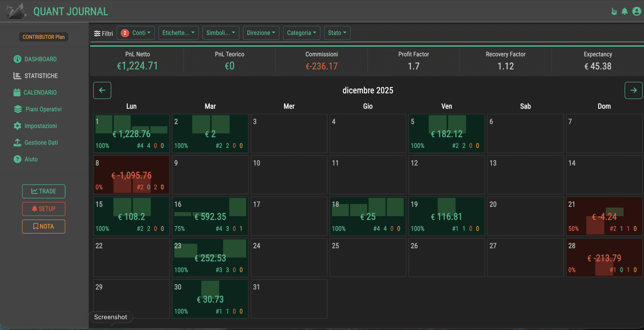The image size is (644, 330).
Task: Expand the Stato filter dropdown
Action: (337, 33)
